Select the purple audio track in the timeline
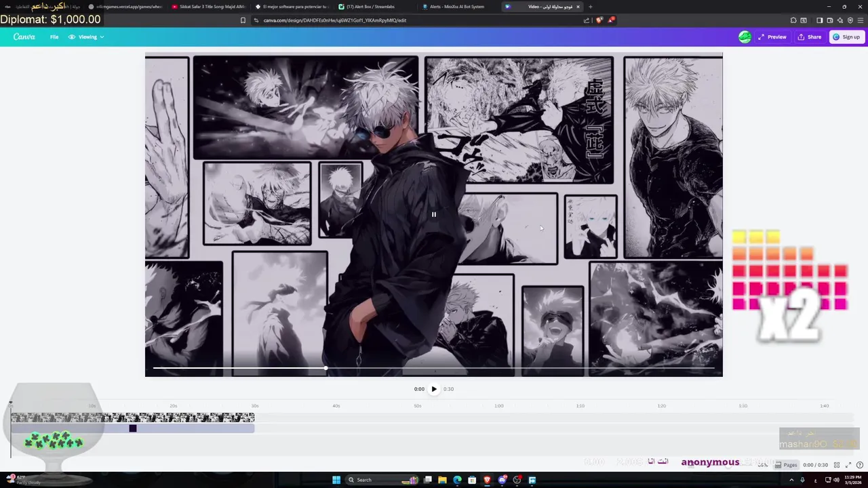868x488 pixels. pyautogui.click(x=132, y=428)
